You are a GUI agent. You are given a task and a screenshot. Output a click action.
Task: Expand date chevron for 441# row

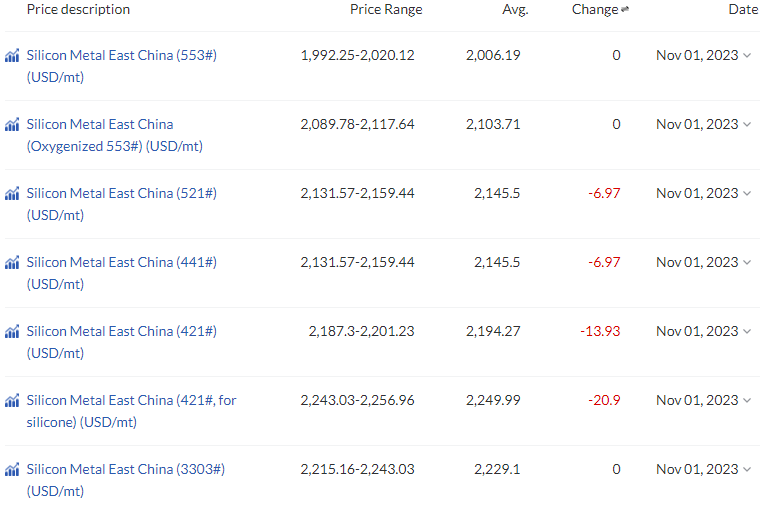(747, 263)
